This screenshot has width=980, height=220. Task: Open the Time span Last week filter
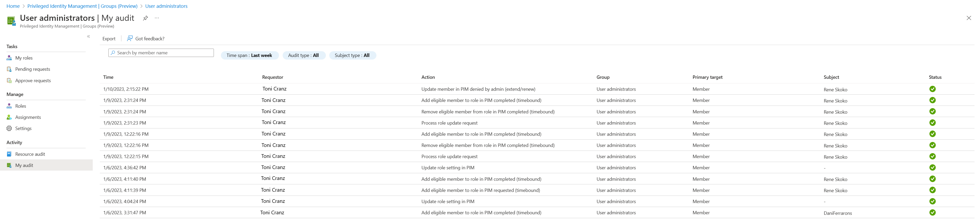click(249, 55)
